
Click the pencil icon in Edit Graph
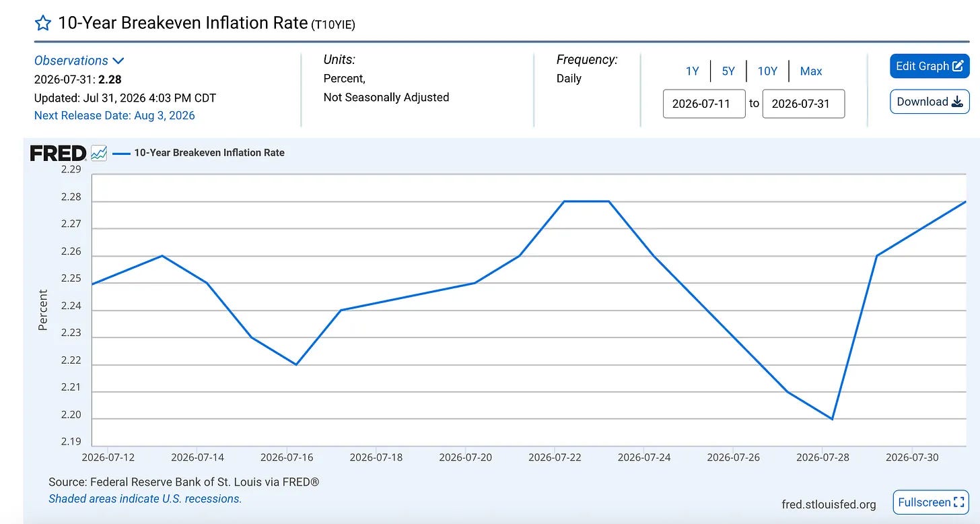pyautogui.click(x=958, y=66)
